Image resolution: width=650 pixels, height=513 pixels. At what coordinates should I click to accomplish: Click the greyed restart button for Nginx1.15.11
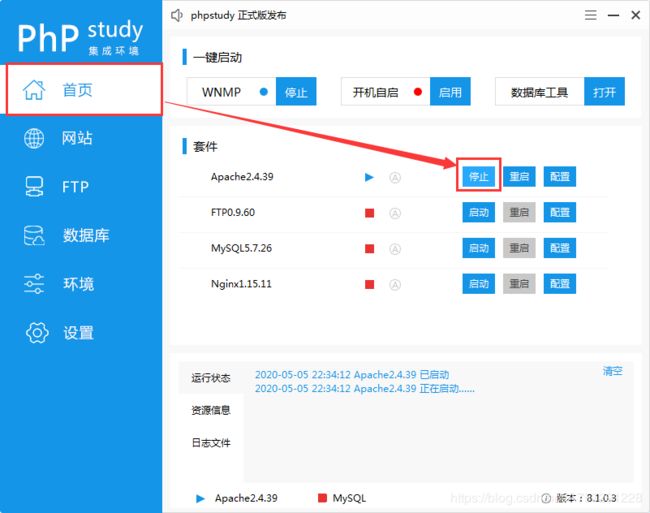click(519, 284)
